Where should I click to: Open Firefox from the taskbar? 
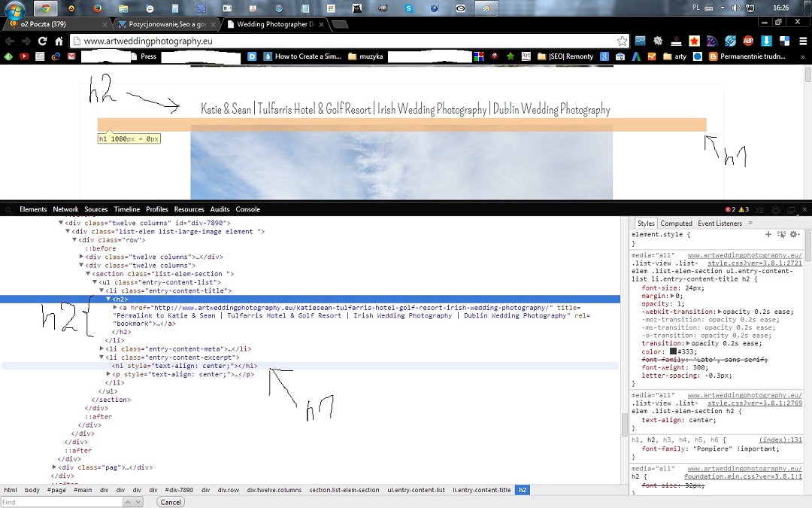click(97, 8)
